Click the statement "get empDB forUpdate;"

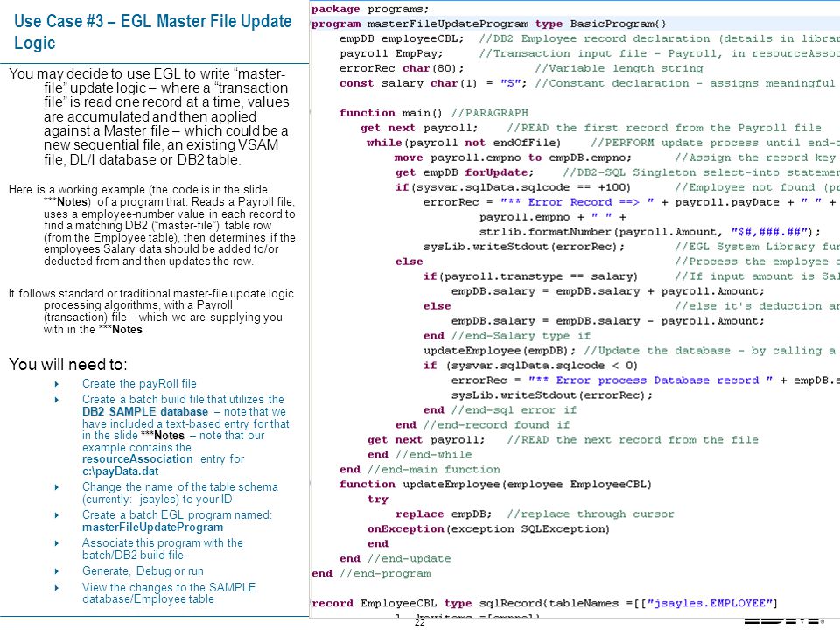pyautogui.click(x=465, y=172)
